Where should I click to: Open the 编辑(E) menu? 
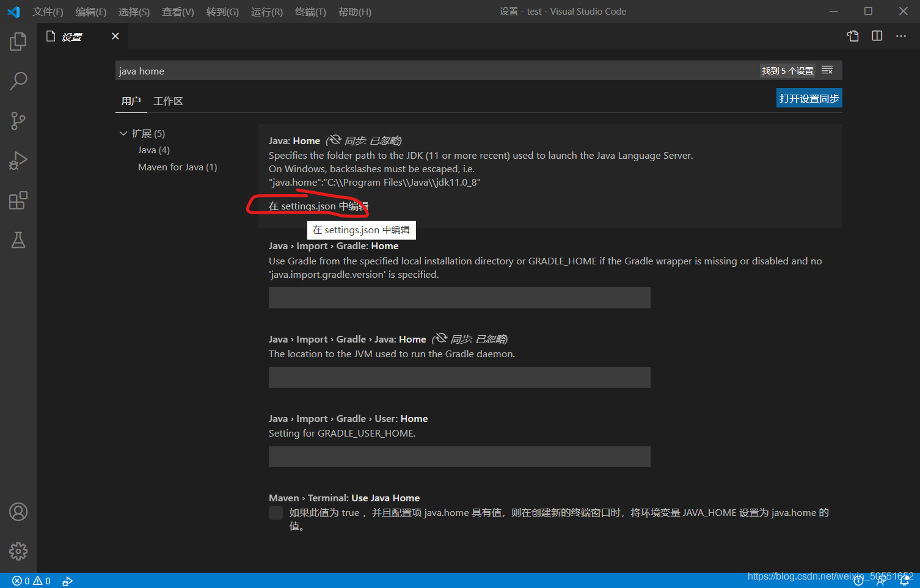[91, 12]
